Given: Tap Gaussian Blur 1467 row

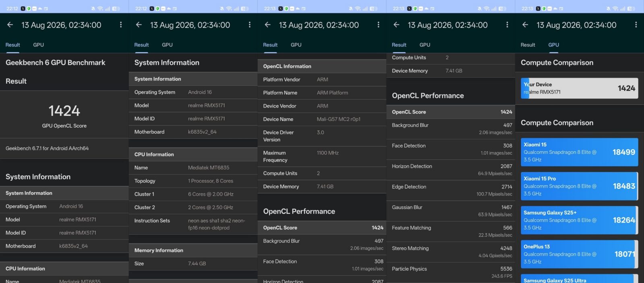Looking at the screenshot, I should 451,211.
